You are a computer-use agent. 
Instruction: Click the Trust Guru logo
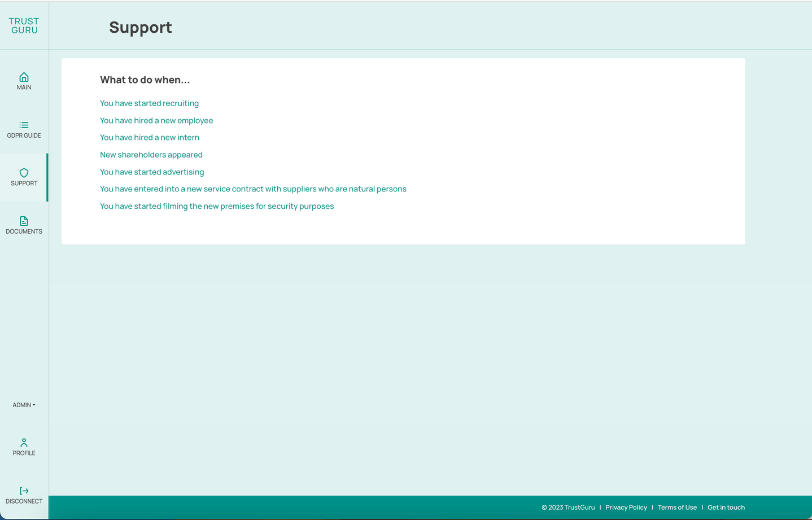tap(24, 26)
